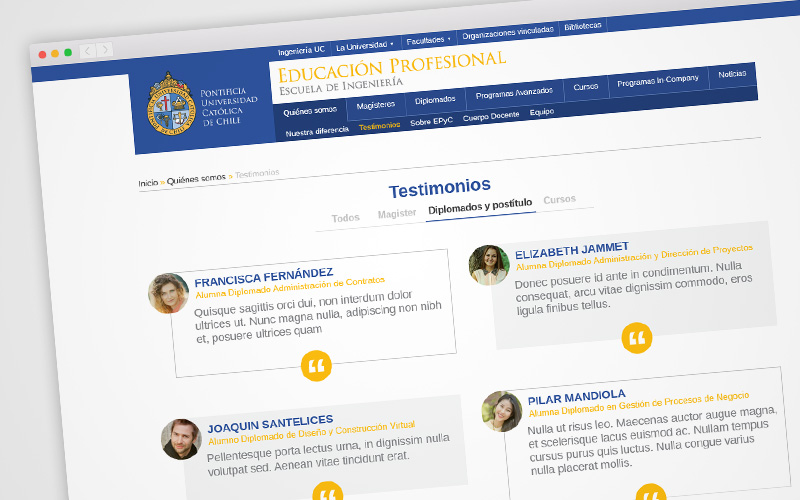Click the name Joaquin Santelices

270,423
